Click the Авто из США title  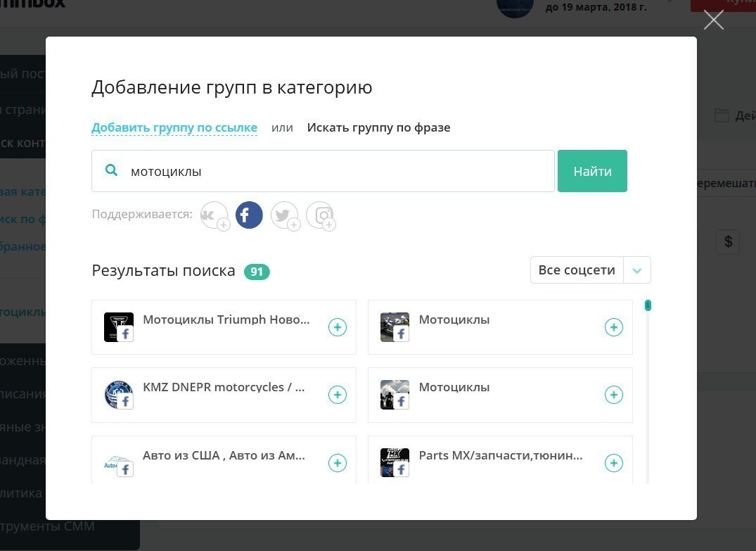pos(224,455)
